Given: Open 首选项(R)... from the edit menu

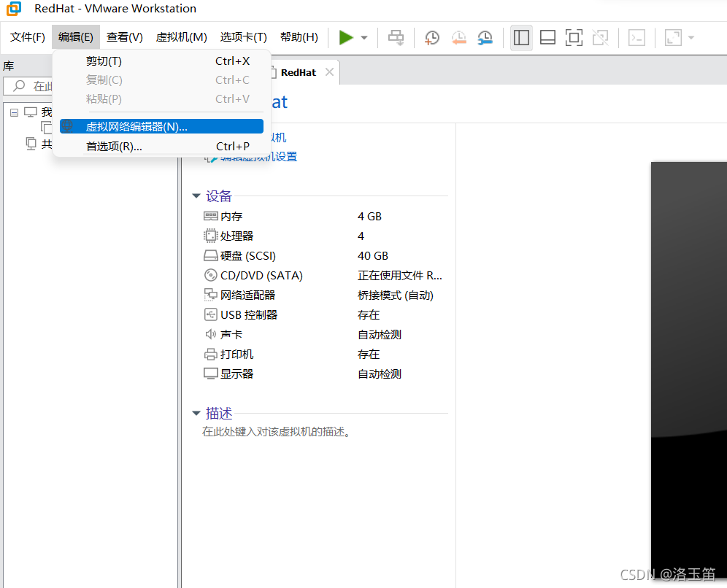Looking at the screenshot, I should (x=161, y=147).
